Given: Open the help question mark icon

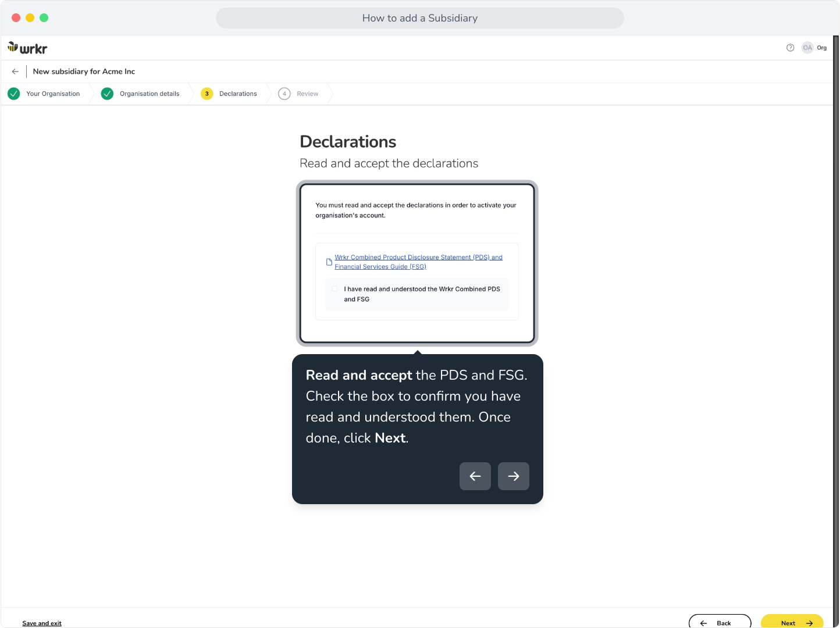Looking at the screenshot, I should coord(790,48).
